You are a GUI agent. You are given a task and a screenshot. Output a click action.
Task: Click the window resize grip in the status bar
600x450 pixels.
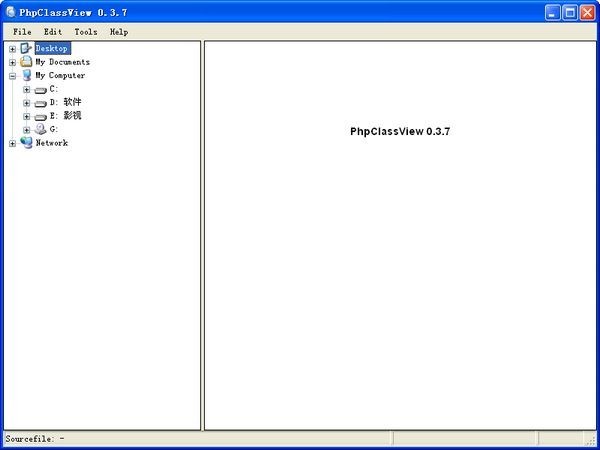pos(591,440)
